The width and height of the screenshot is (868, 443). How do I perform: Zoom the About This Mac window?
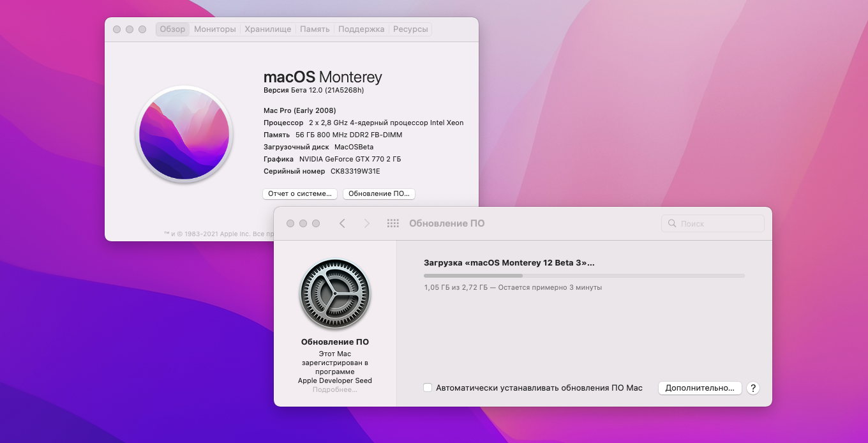[142, 29]
